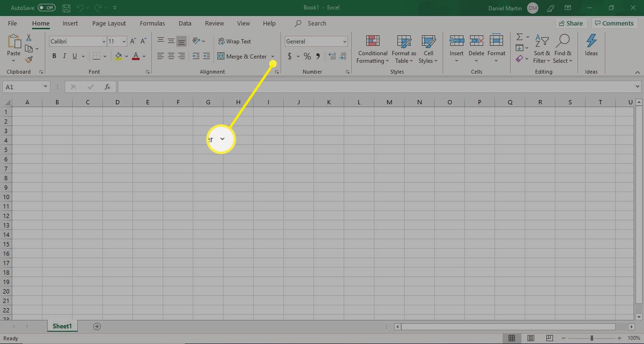
Task: Toggle Italic formatting
Action: [65, 56]
